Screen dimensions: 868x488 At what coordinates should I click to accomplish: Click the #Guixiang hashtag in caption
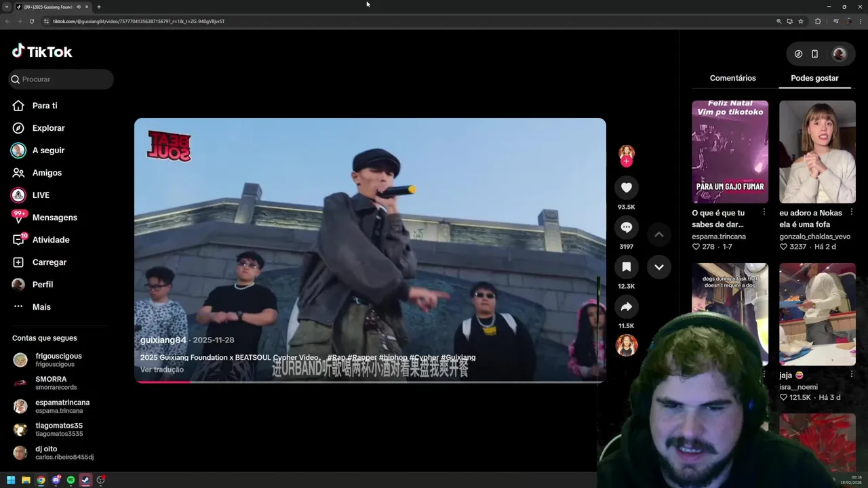click(x=458, y=357)
